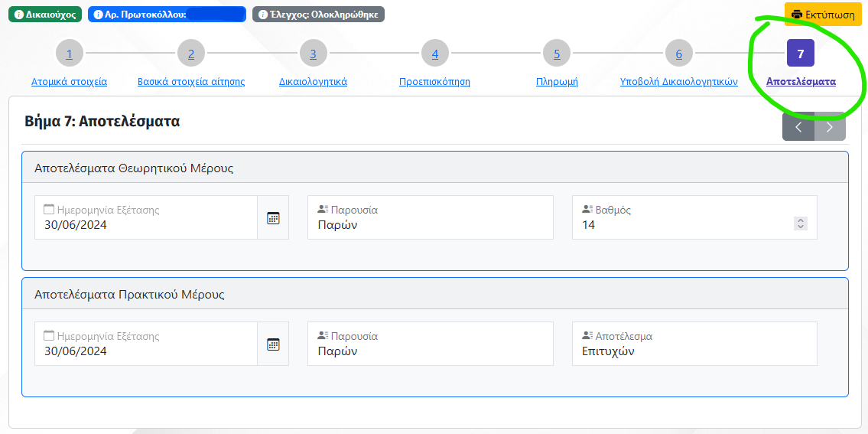Screen dimensions: 868x434
Task: Select the active step 7 square
Action: point(801,54)
